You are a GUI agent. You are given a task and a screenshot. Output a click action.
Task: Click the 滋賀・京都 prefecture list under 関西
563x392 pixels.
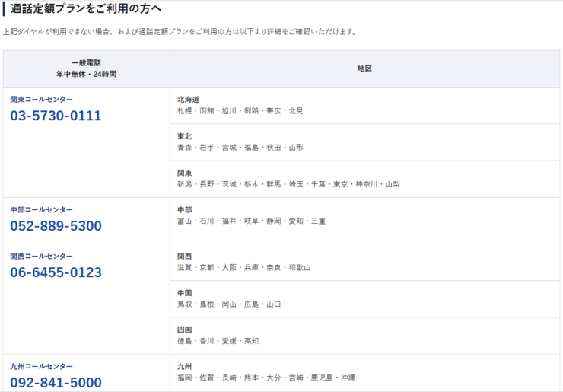tap(243, 268)
